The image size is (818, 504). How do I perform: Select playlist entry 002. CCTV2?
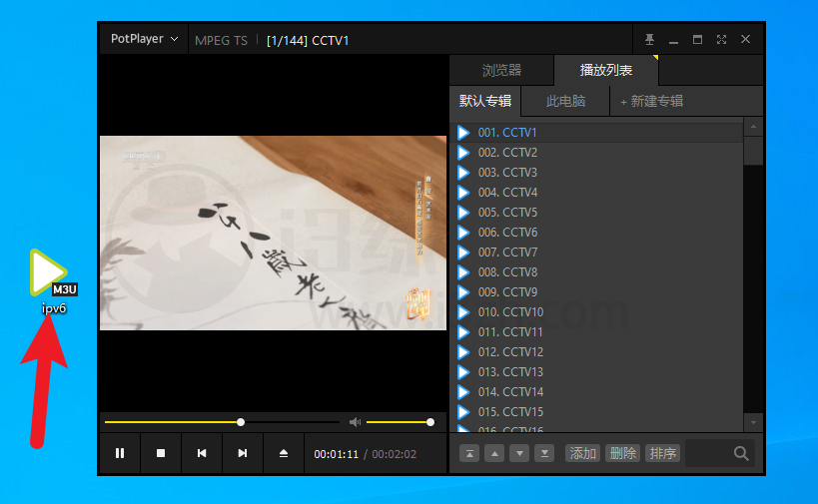[x=597, y=152]
